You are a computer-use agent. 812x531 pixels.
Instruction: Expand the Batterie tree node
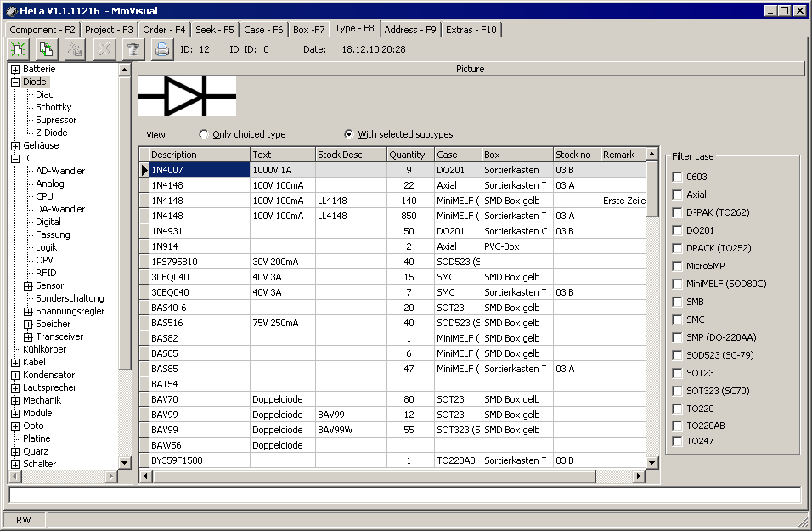click(x=15, y=70)
